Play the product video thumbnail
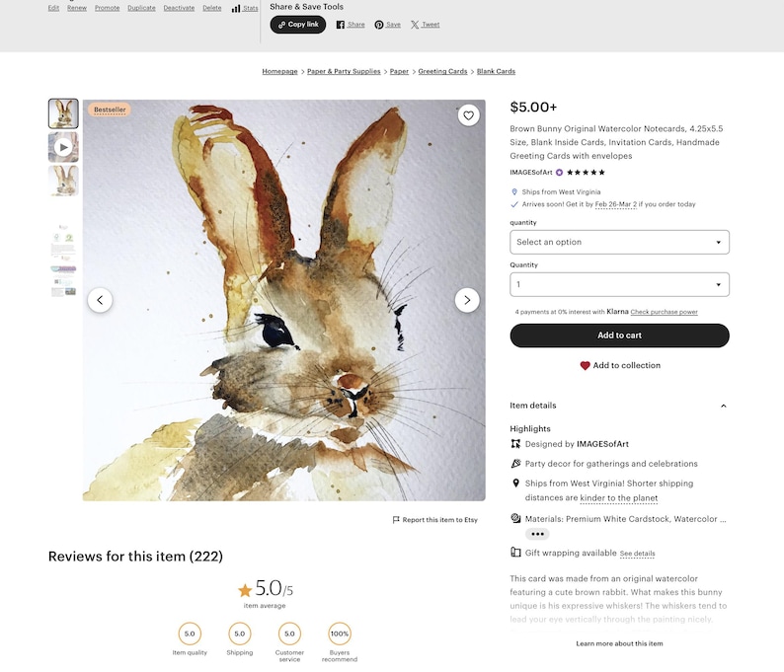Viewport: 784px width, 672px height. pyautogui.click(x=63, y=147)
